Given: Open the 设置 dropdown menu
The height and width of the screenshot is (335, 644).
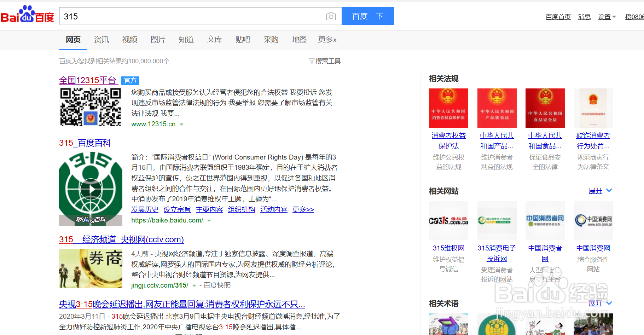Looking at the screenshot, I should tap(607, 17).
